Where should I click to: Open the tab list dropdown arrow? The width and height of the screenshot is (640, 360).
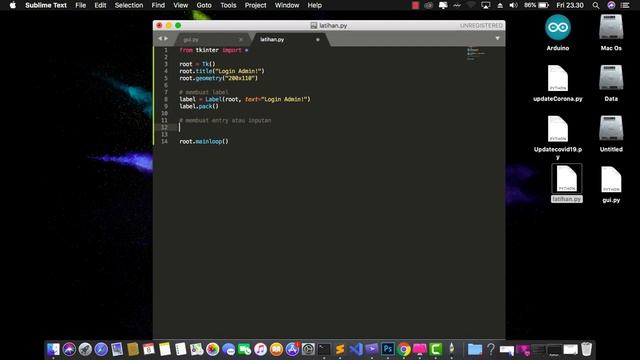tap(497, 38)
